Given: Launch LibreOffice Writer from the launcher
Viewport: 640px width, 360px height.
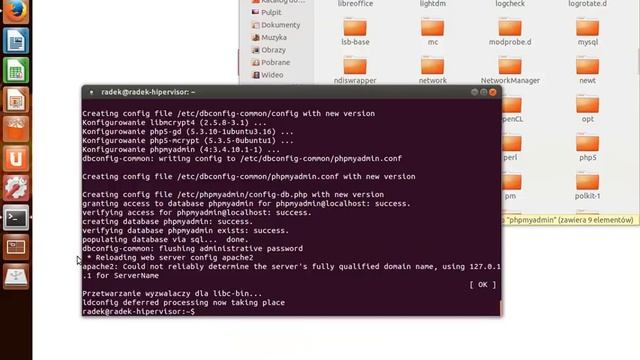Looking at the screenshot, I should 16,41.
